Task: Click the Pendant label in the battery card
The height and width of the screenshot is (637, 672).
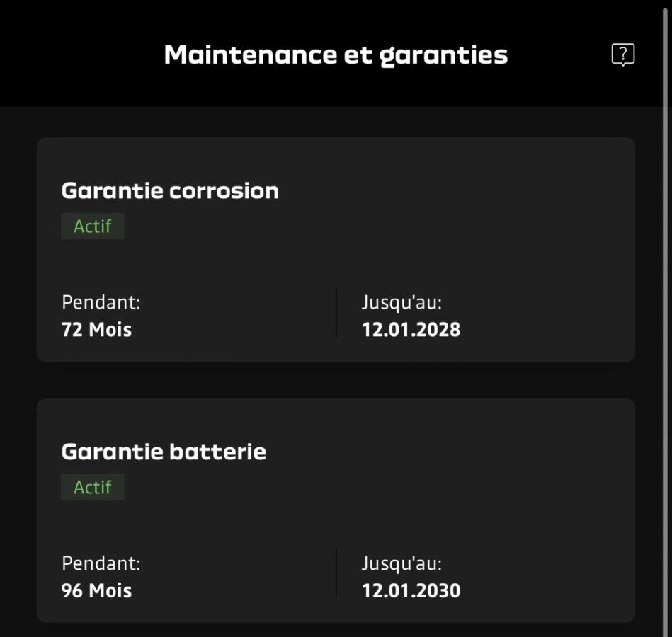Action: tap(101, 563)
